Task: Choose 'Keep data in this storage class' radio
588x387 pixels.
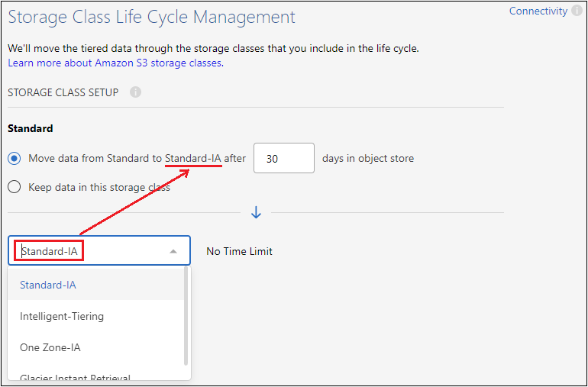Action: pyautogui.click(x=15, y=187)
